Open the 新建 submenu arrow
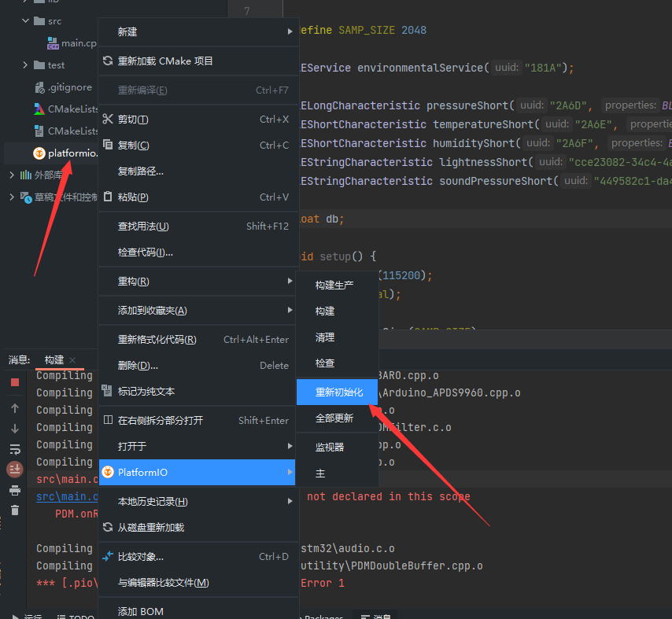Viewport: 672px width, 619px height. [290, 31]
